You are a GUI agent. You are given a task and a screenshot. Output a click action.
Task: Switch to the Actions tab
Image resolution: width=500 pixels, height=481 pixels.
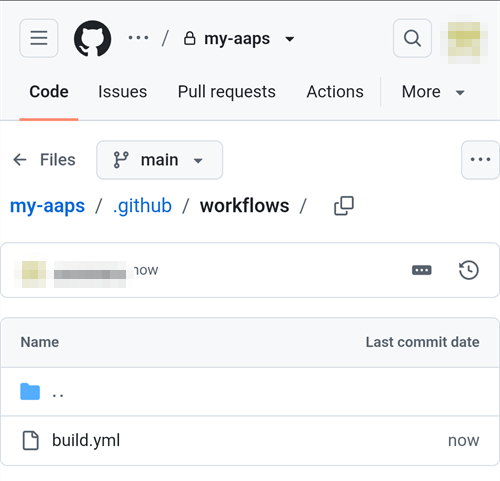coord(335,92)
